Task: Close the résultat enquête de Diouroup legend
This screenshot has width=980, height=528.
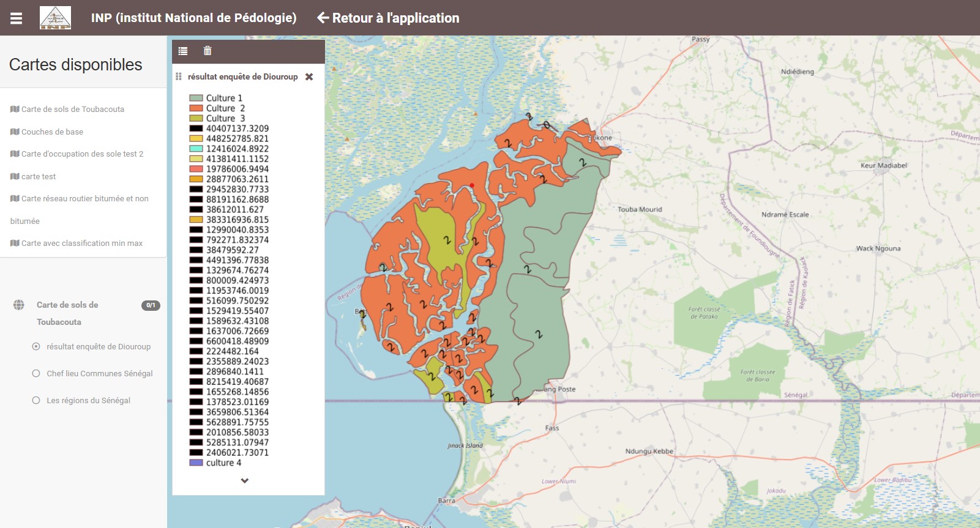Action: (309, 77)
